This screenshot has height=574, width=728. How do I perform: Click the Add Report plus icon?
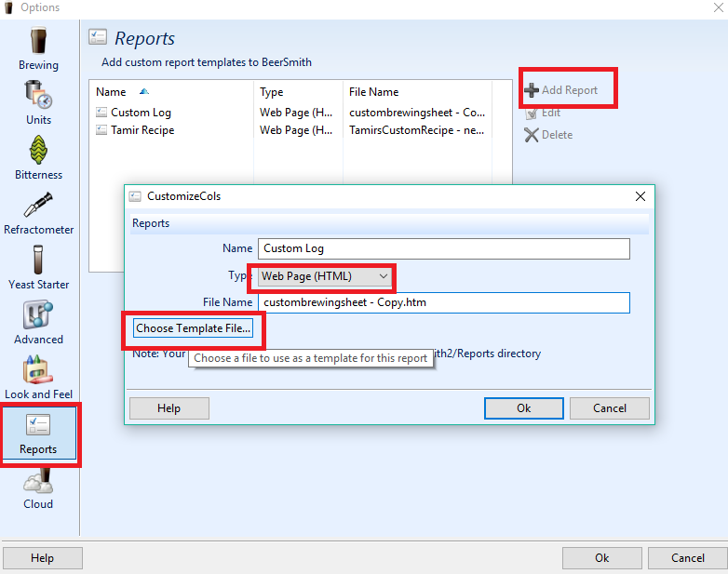coord(532,90)
